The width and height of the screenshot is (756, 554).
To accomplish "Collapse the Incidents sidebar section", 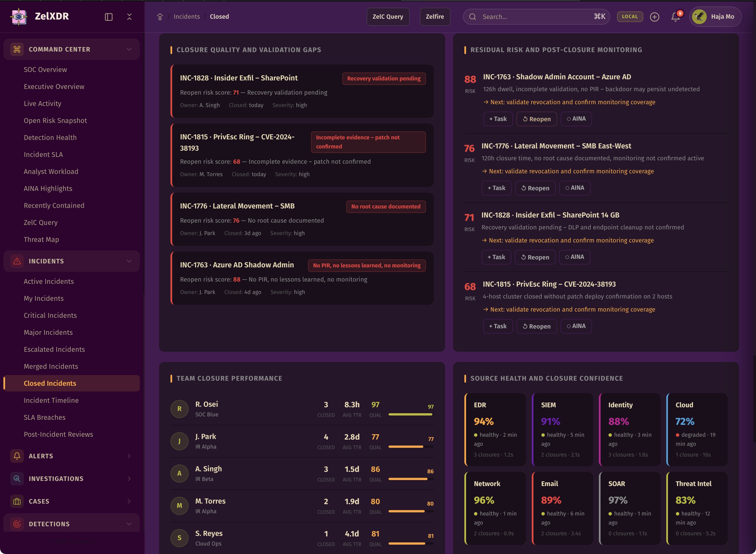I will coord(129,261).
